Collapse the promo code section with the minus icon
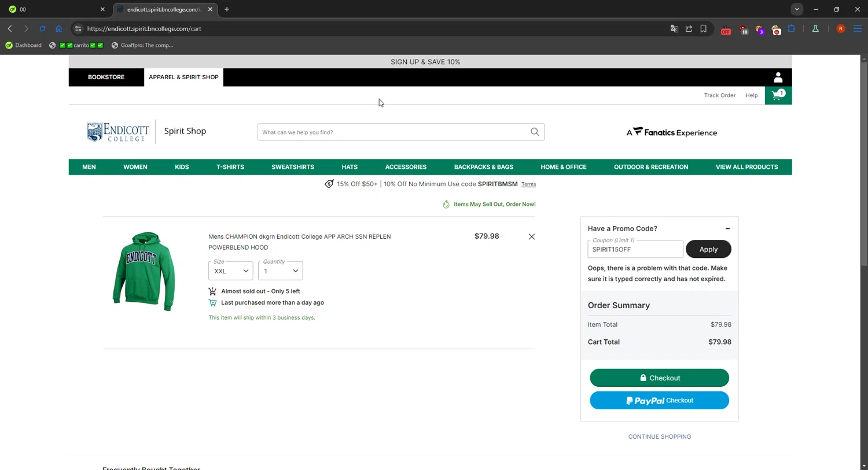The width and height of the screenshot is (868, 470). coord(727,228)
